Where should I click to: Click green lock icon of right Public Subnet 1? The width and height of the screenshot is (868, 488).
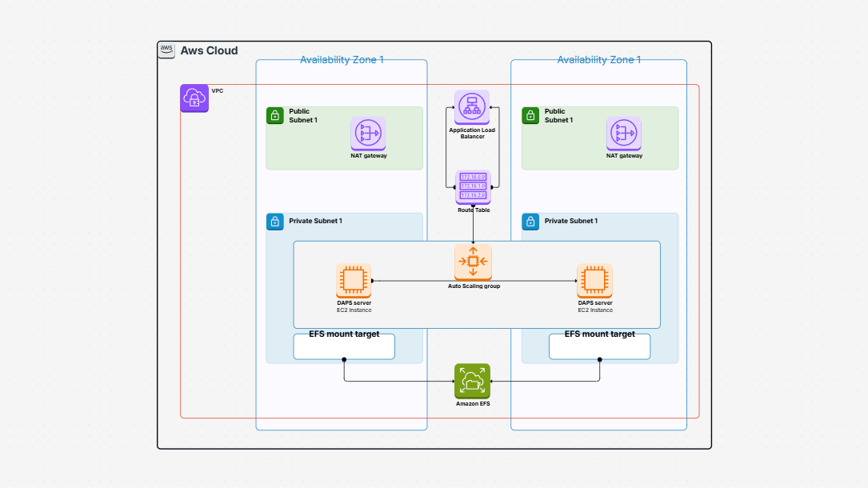point(530,116)
